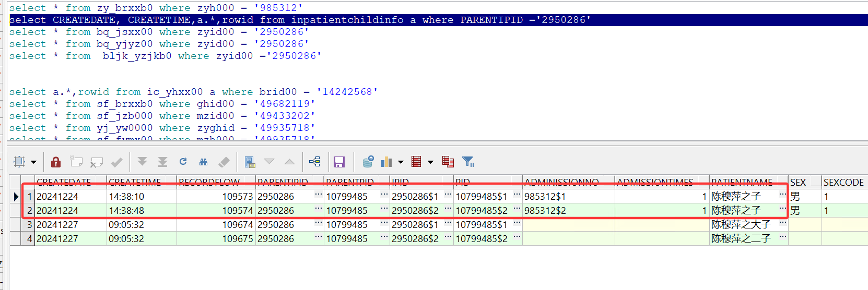This screenshot has height=290, width=868.
Task: Click the ADMISSIONTIMES column header
Action: 662,182
